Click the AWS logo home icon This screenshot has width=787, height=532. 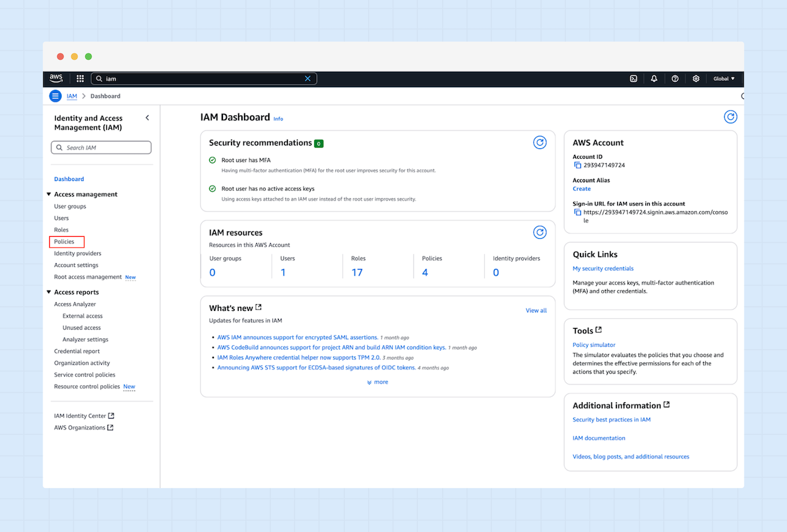[56, 78]
